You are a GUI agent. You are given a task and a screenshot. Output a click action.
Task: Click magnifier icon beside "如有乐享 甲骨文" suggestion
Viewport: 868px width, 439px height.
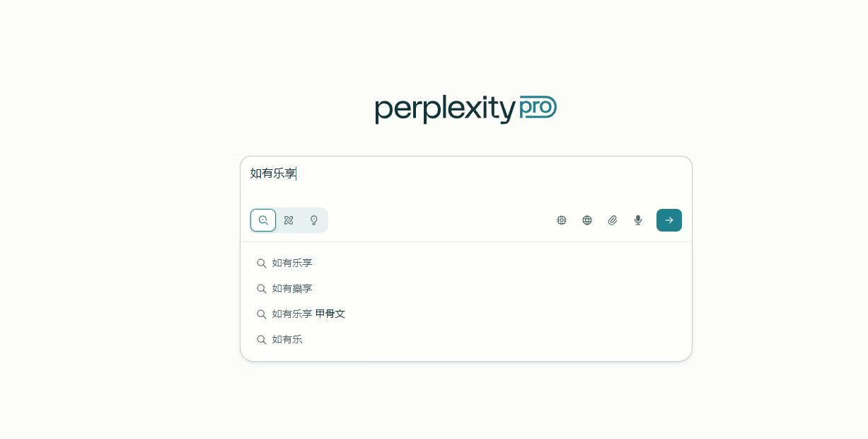coord(262,314)
